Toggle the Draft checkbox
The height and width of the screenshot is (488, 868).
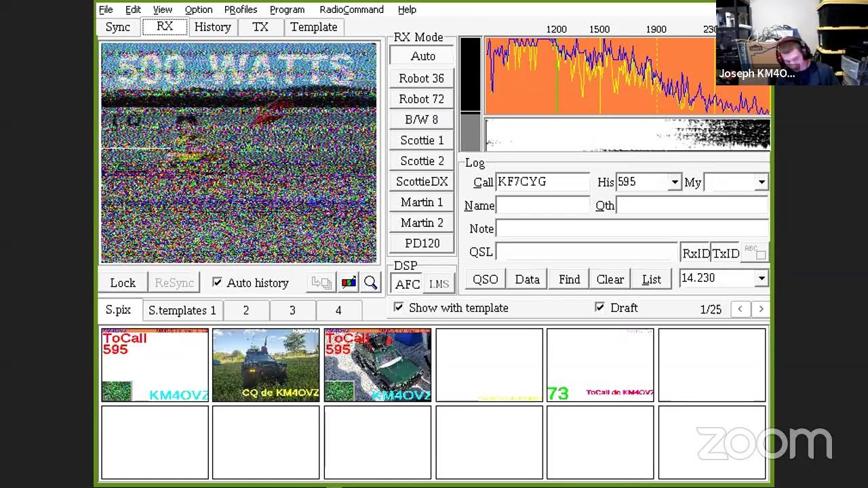click(599, 307)
